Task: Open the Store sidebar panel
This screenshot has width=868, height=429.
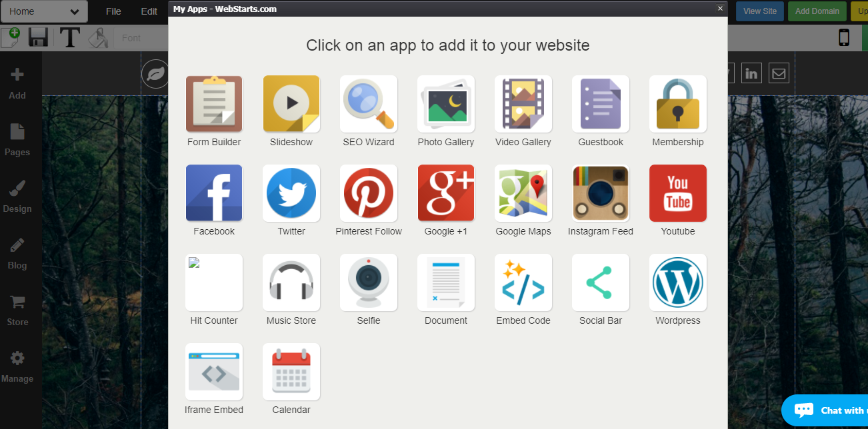Action: 17,310
